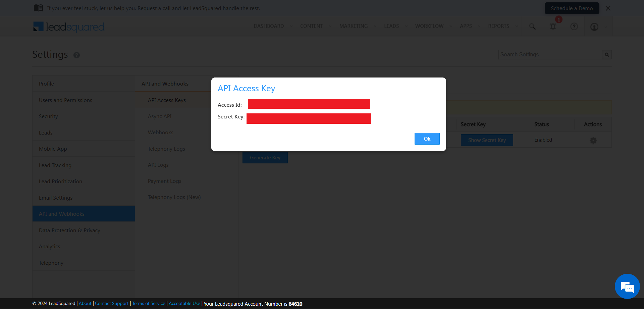Screen dimensions: 644x310
Task: Click the Generate Key button
Action: (x=265, y=158)
